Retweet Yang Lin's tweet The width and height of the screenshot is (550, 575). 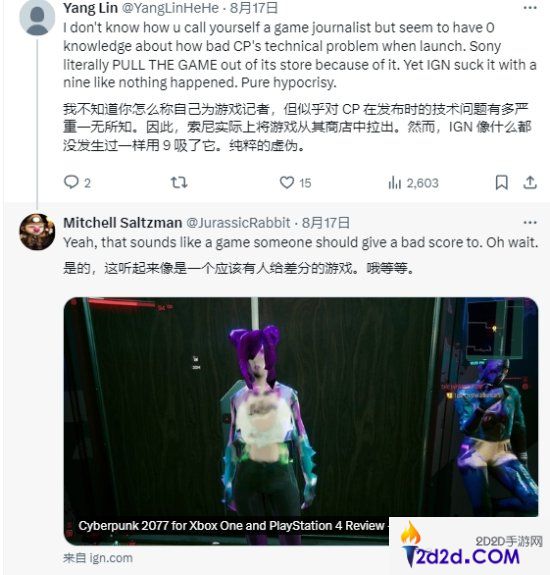click(179, 182)
